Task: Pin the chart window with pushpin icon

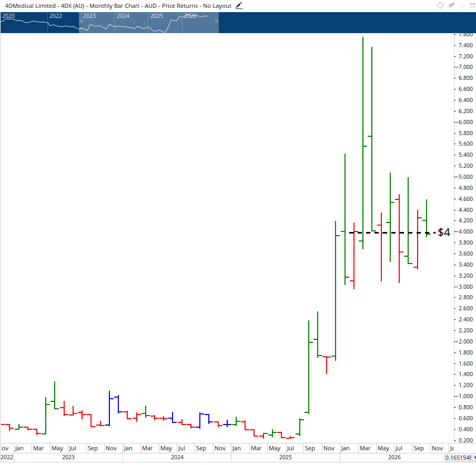Action: 451,5
